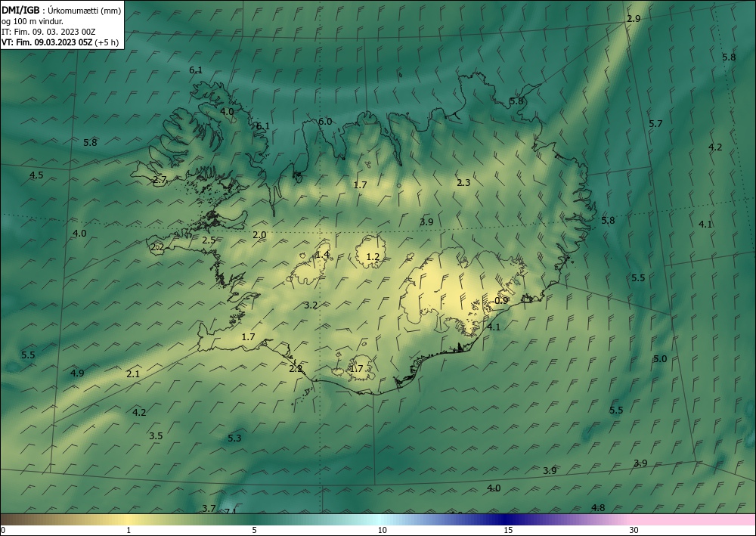Click the map value 4.5
The image size is (756, 536).
pos(36,175)
